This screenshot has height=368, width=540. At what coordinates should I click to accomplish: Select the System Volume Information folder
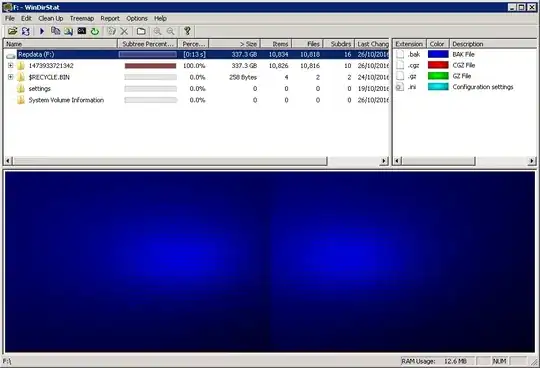66,100
